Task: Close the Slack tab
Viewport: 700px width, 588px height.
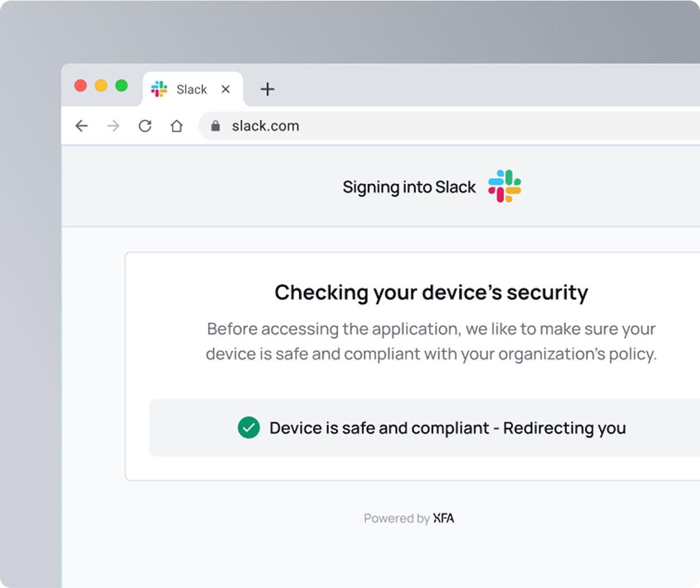Action: coord(226,89)
